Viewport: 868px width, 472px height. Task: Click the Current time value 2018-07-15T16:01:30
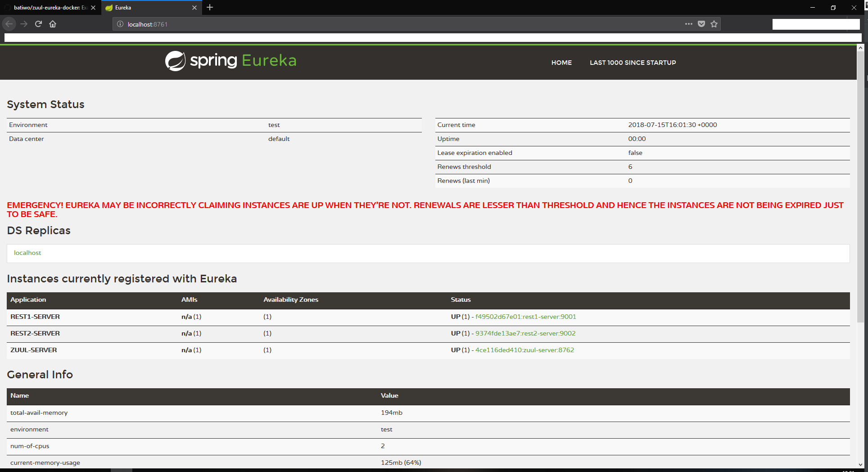673,125
